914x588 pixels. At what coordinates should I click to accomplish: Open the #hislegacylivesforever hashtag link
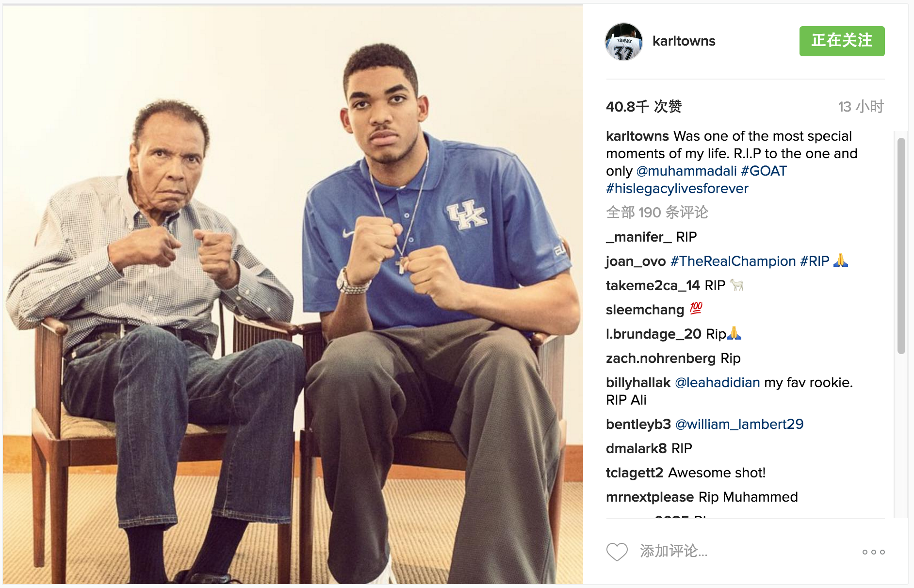click(x=677, y=189)
